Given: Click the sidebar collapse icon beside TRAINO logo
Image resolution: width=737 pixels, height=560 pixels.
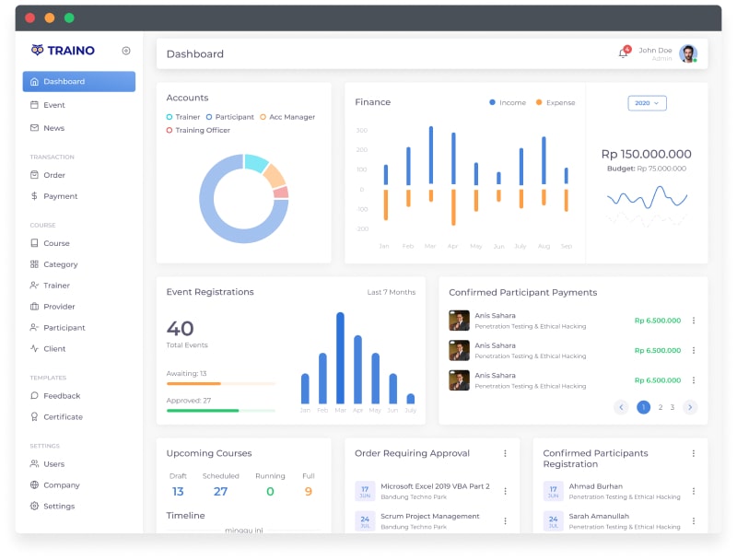Looking at the screenshot, I should [126, 51].
